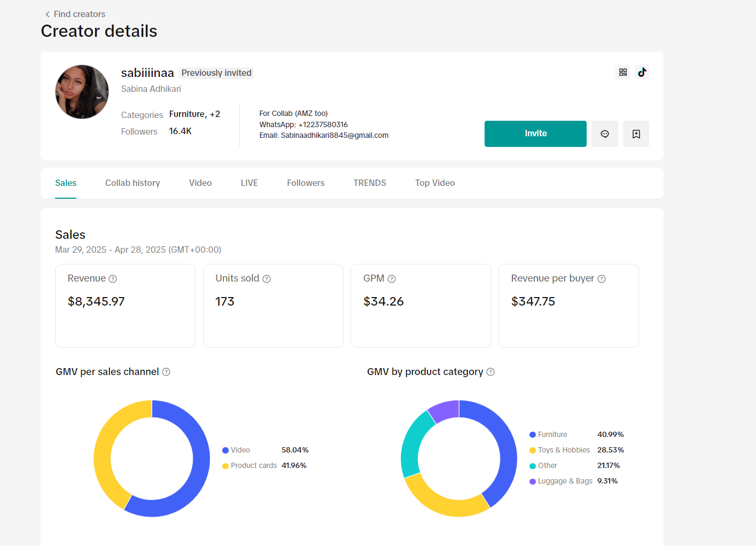
Task: Open the Video tab
Action: tap(200, 183)
